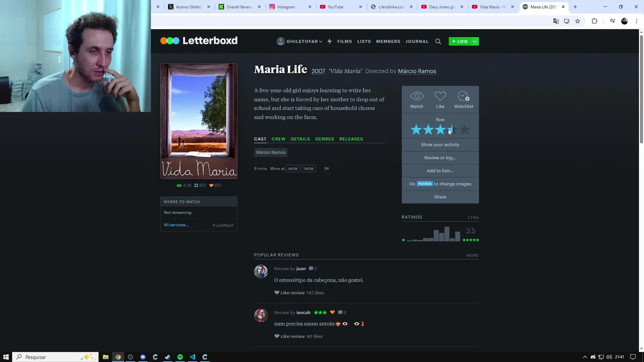Image resolution: width=644 pixels, height=362 pixels.
Task: Rate the film one star
Action: pyautogui.click(x=416, y=130)
